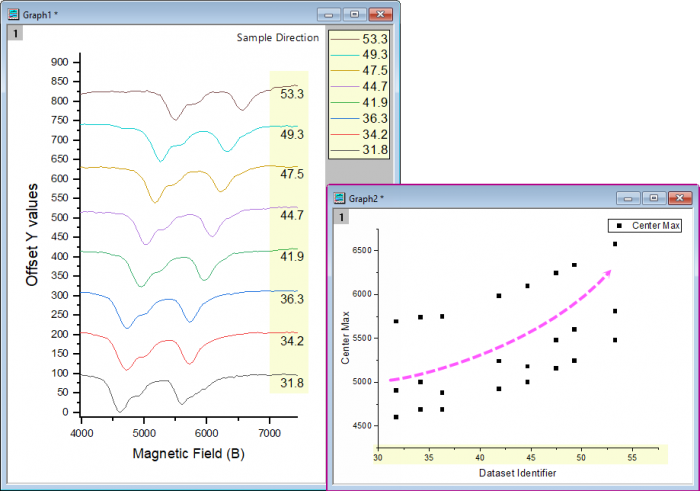Screen dimensions: 700x491
Task: Click the brown legend line for 53.3
Action: (345, 39)
